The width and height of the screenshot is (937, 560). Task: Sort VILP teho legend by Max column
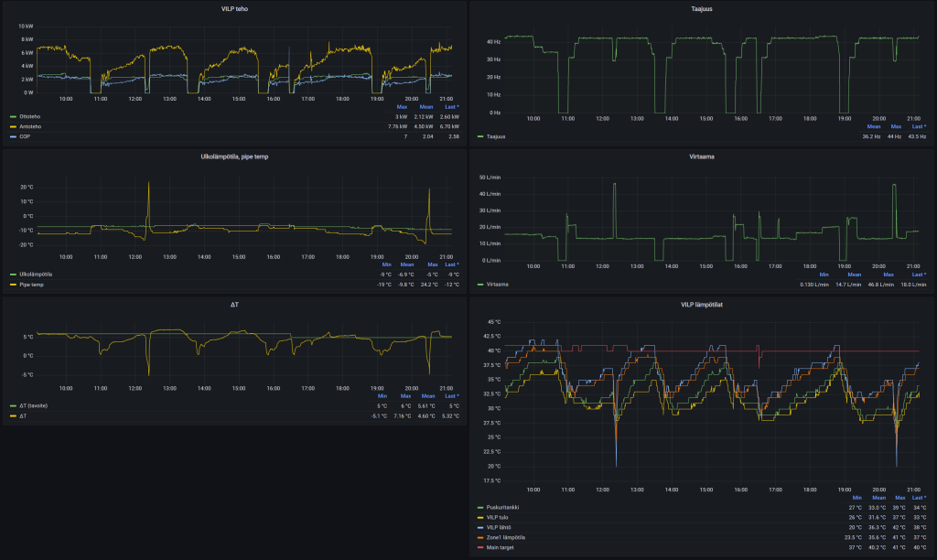(x=402, y=107)
